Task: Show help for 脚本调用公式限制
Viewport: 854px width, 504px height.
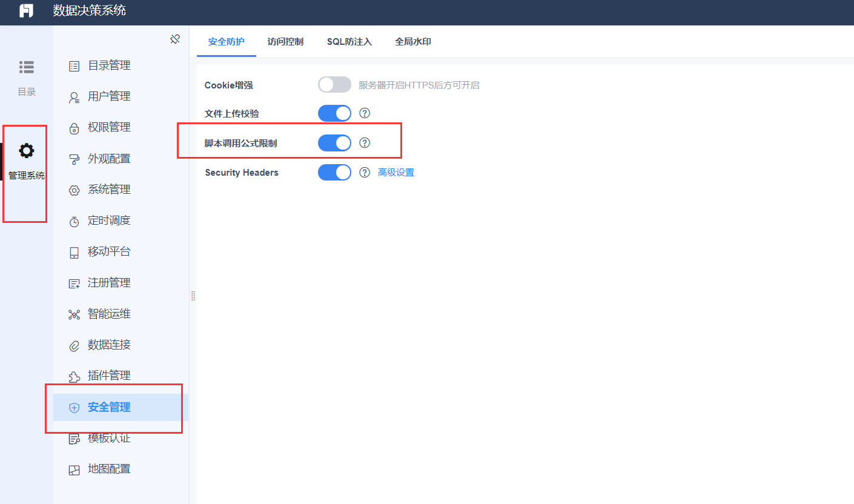Action: [365, 143]
